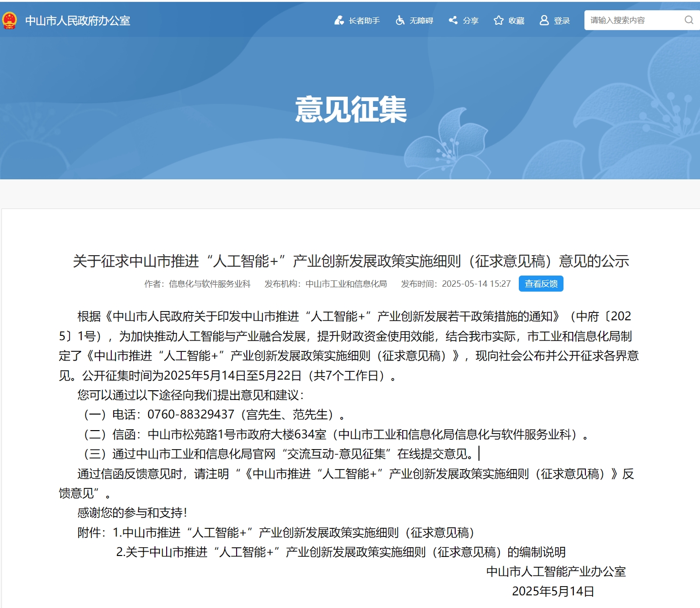Viewport: 700px width, 608px height.
Task: Click the article title about 人工智能+ policy
Action: (350, 261)
